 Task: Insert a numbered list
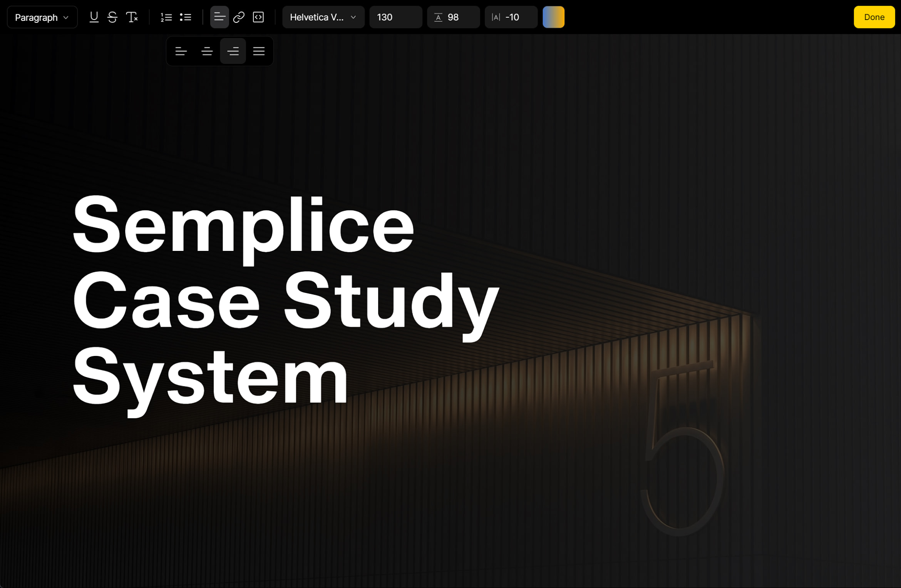coord(166,17)
